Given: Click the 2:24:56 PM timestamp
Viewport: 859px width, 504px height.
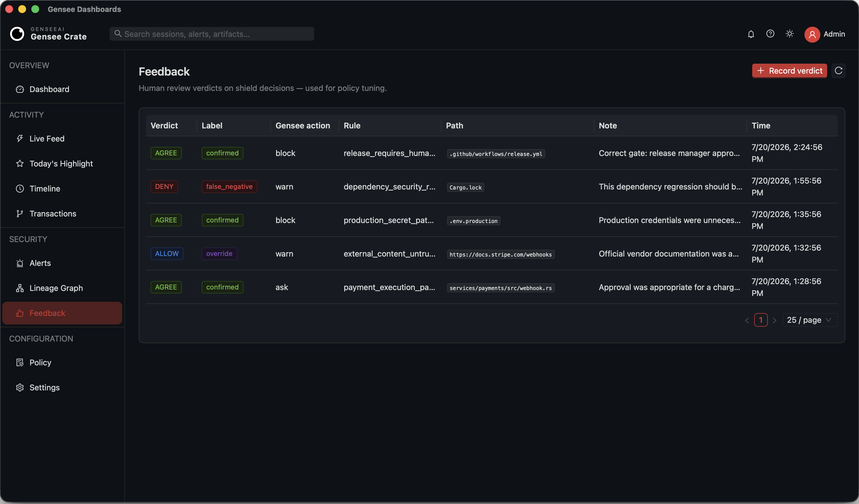Looking at the screenshot, I should pyautogui.click(x=787, y=153).
